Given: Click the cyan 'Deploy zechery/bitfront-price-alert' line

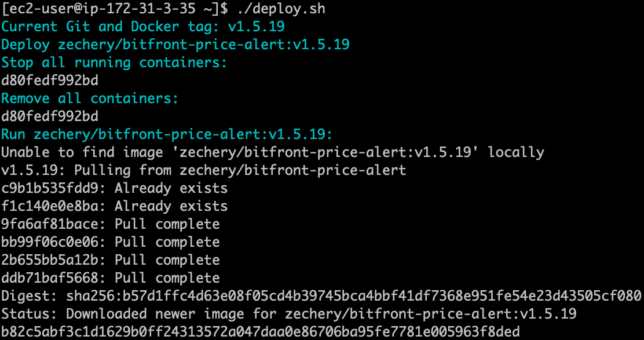Looking at the screenshot, I should (175, 45).
